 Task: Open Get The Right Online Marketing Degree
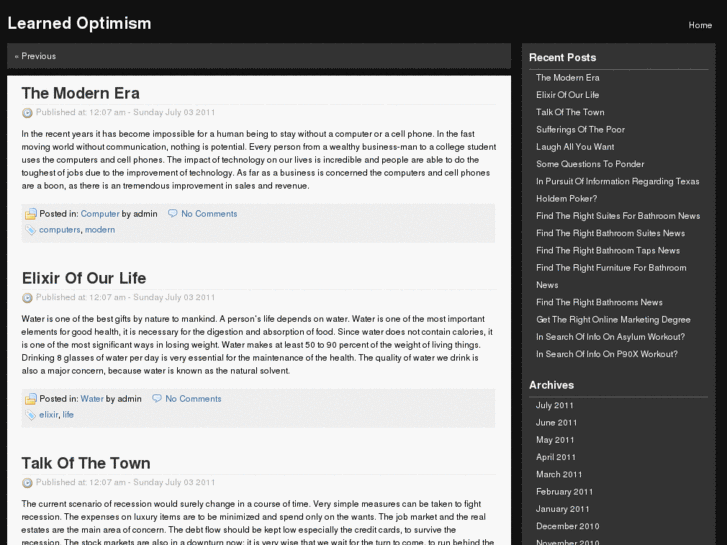coord(613,320)
